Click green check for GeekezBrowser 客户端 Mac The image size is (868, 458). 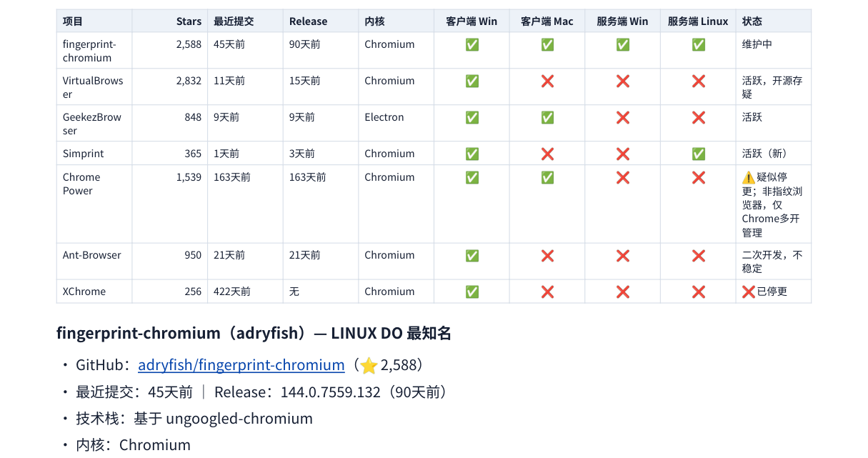pos(547,118)
